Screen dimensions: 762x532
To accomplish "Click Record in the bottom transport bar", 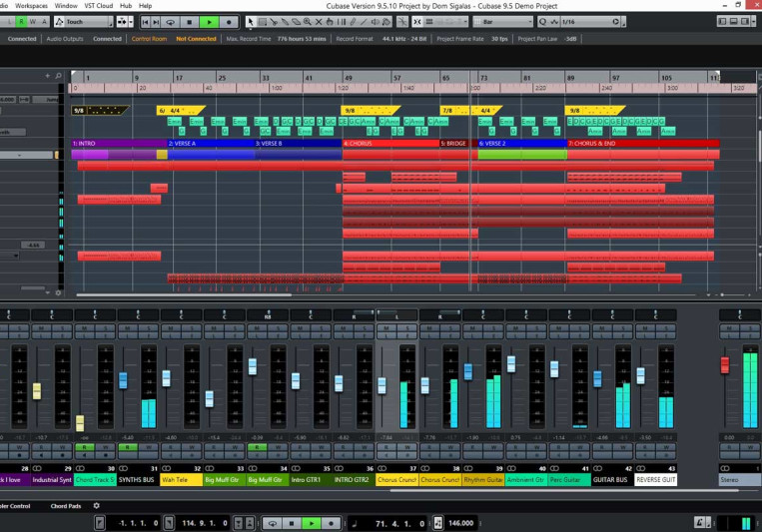I will tap(331, 523).
